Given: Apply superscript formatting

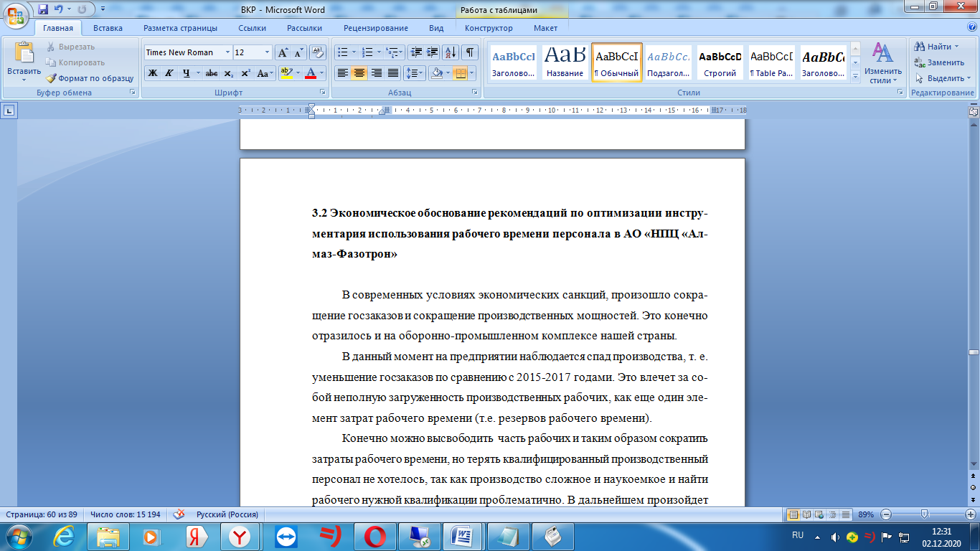Looking at the screenshot, I should pos(245,73).
